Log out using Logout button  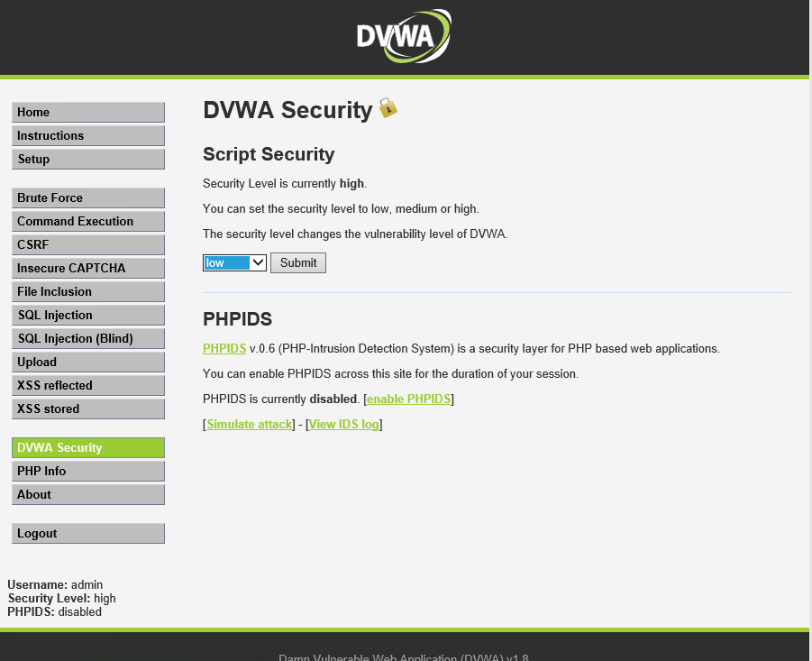point(88,533)
